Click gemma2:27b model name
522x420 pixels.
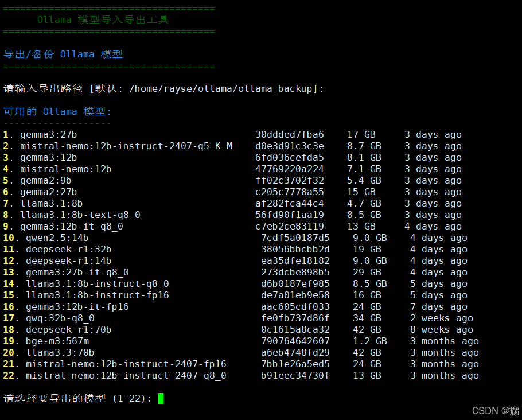(49, 192)
